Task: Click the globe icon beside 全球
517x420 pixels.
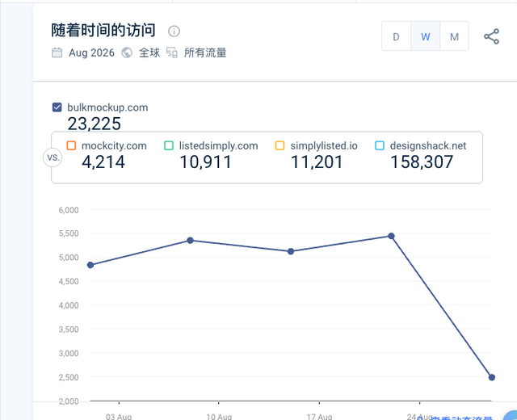Action: tap(127, 52)
